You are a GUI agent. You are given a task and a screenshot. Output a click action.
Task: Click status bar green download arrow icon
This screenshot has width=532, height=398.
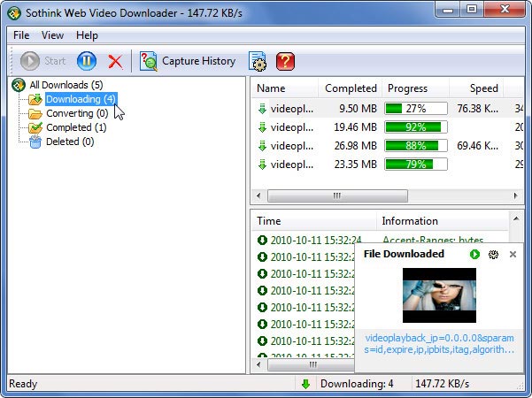(305, 384)
